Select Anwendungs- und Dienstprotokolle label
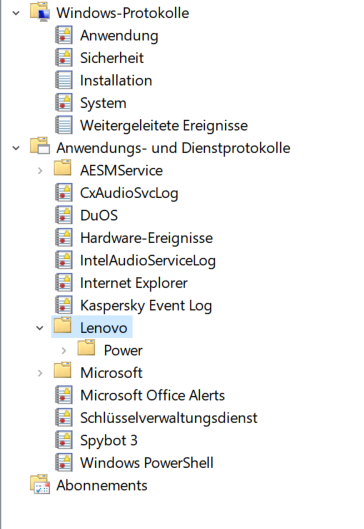 pos(173,148)
